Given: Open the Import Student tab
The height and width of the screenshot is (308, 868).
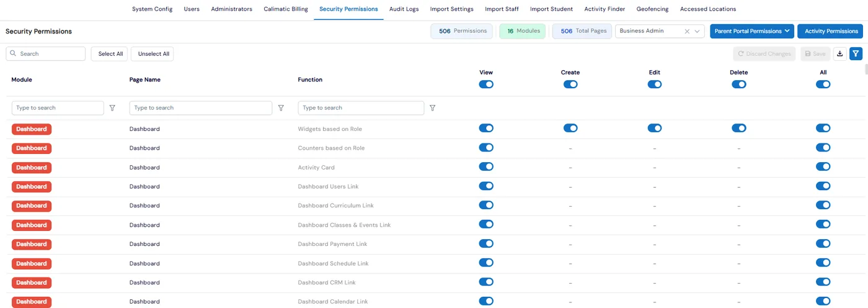Looking at the screenshot, I should coord(552,9).
